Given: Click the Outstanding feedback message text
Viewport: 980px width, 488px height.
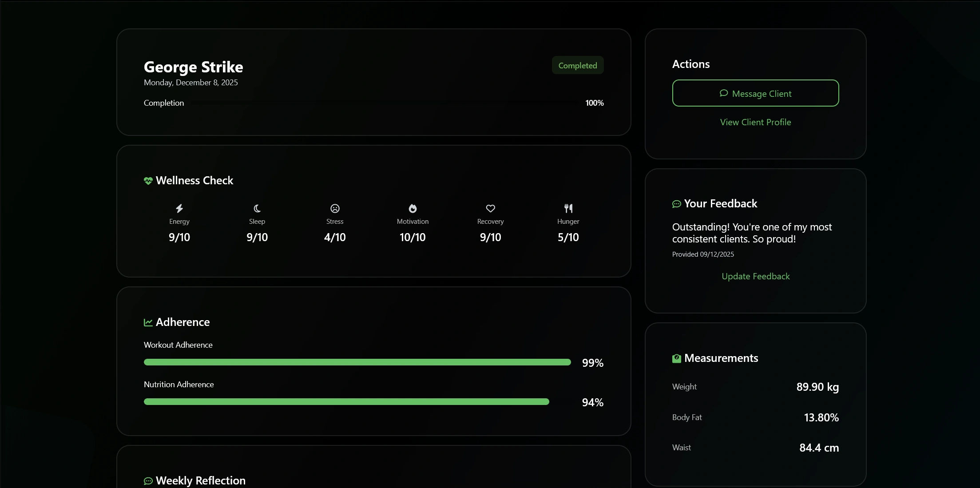Looking at the screenshot, I should point(752,233).
